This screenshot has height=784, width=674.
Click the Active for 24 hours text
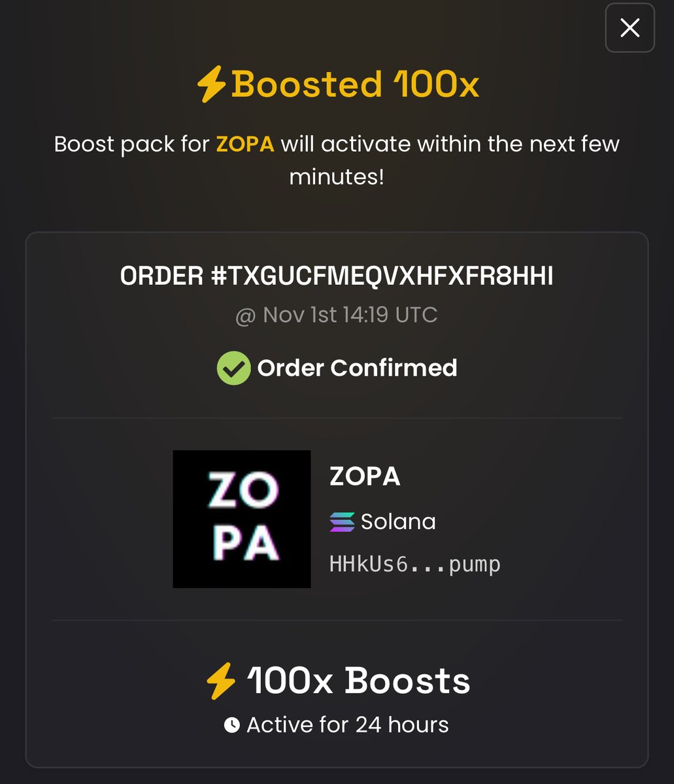347,725
